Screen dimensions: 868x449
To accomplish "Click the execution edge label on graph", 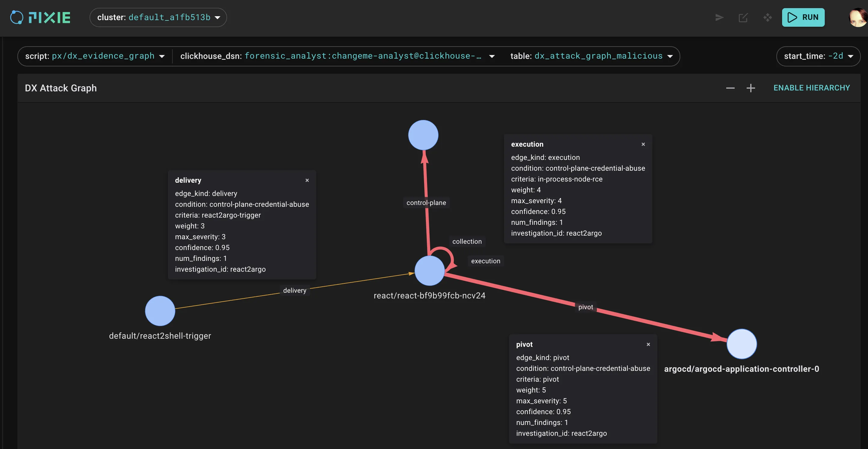I will [486, 261].
